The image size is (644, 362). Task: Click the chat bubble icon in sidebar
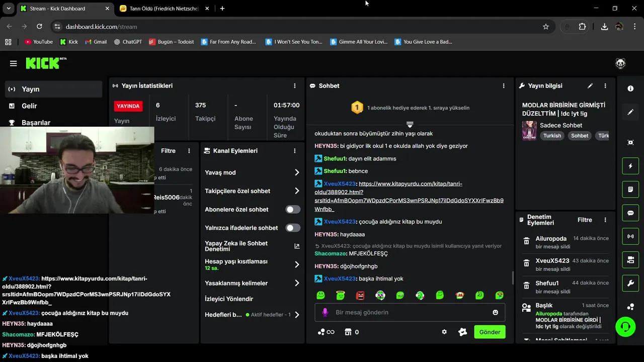tap(630, 213)
